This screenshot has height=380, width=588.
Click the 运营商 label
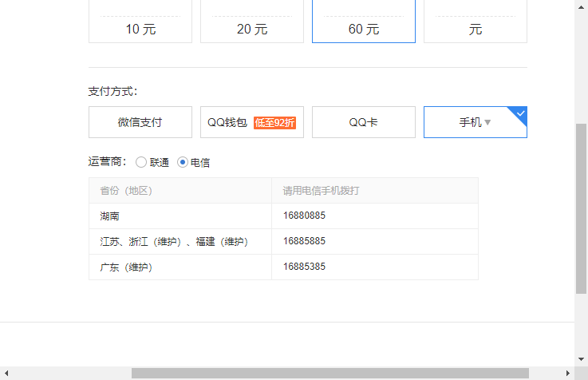[107, 162]
